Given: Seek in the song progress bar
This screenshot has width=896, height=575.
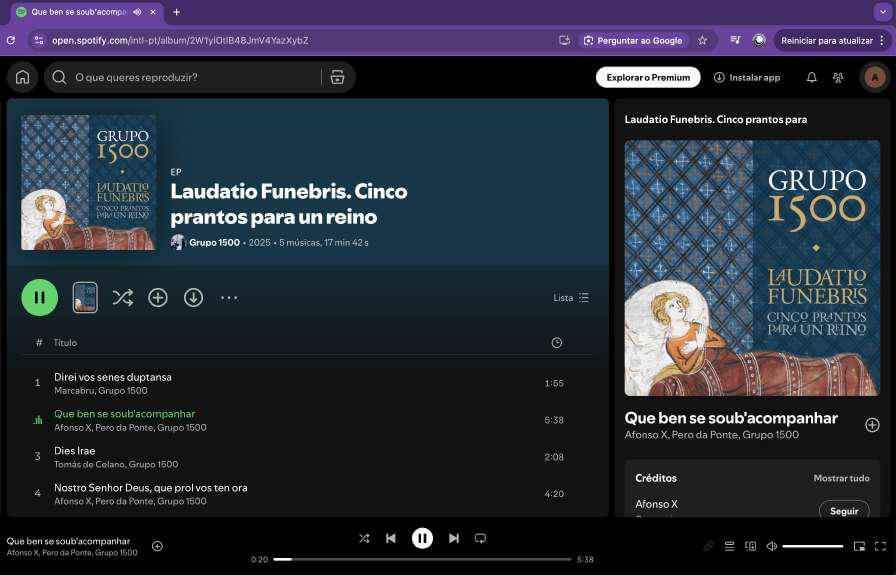Looking at the screenshot, I should [x=422, y=560].
